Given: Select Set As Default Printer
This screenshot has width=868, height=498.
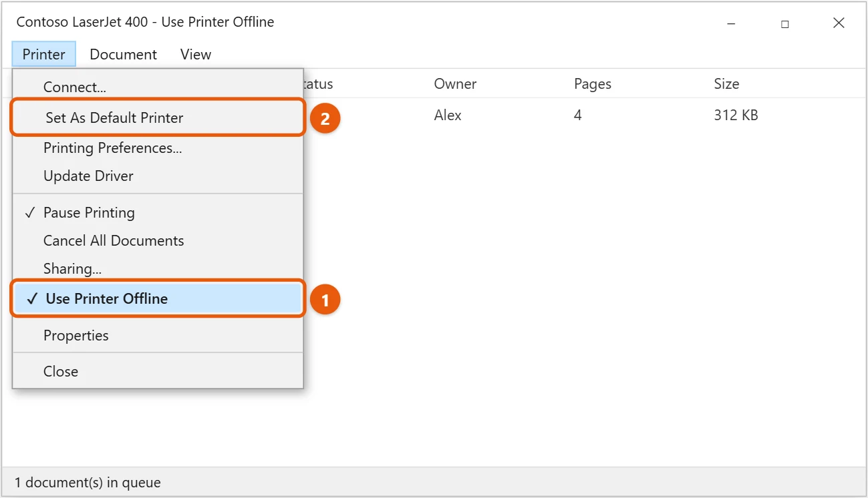Looking at the screenshot, I should [x=158, y=118].
